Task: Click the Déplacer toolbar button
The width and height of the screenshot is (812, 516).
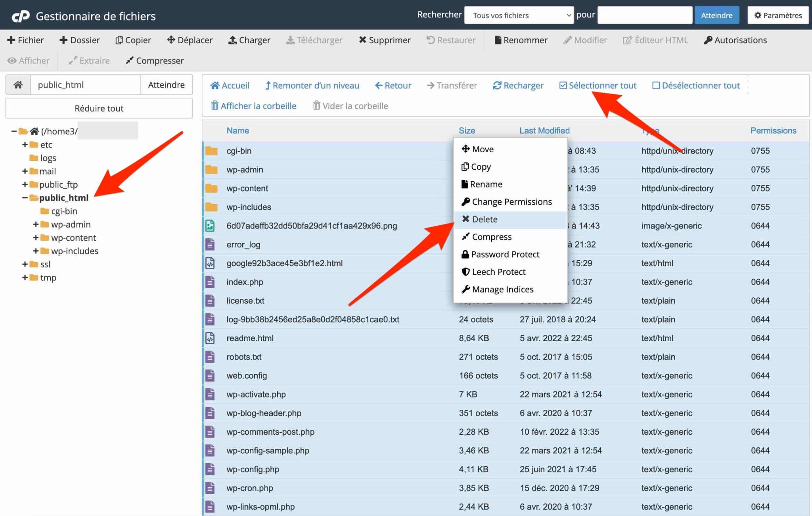Action: [190, 40]
